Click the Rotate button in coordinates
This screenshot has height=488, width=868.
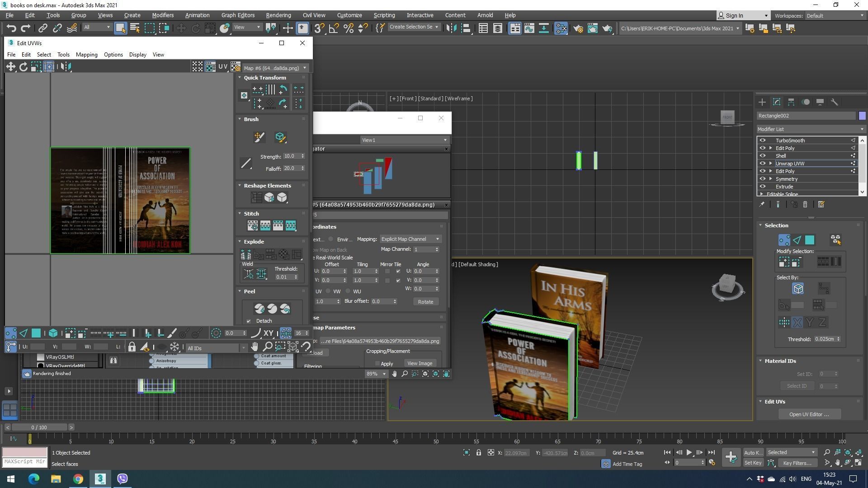pyautogui.click(x=425, y=302)
